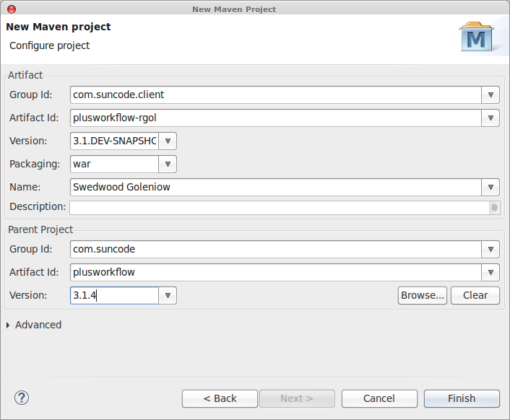Viewport: 510px width, 420px height.
Task: Open the Packaging dropdown arrow
Action: [168, 164]
